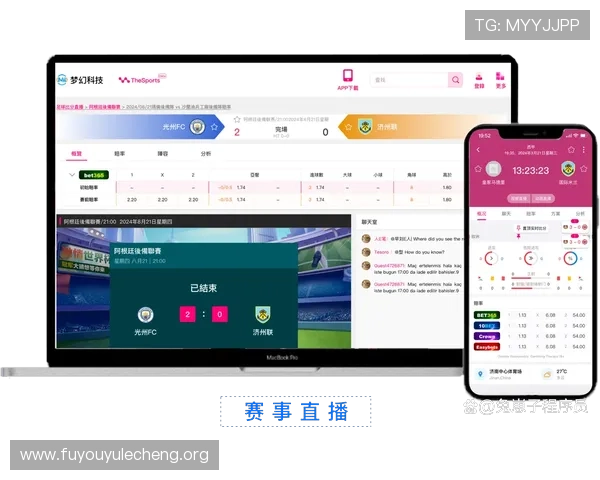Viewport: 600px width, 480px height.
Task: Click the 济州联 team crest in header
Action: [365, 127]
